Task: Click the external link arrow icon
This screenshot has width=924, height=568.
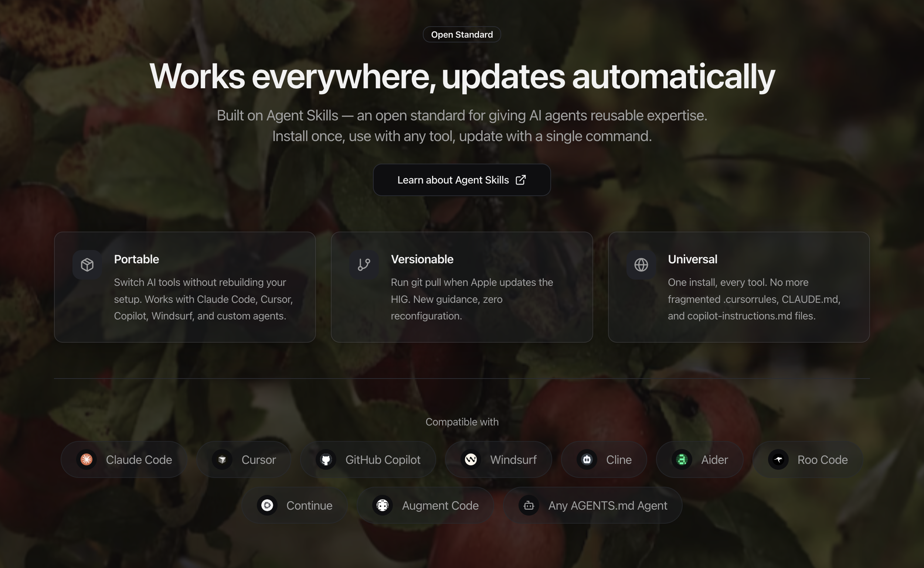Action: point(521,180)
